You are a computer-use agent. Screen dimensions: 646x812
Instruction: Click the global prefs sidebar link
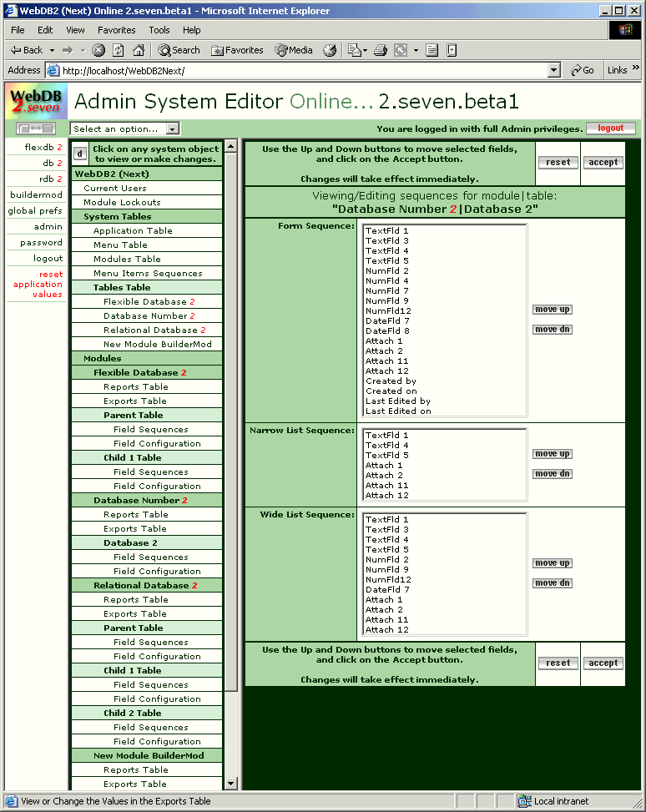[x=35, y=211]
